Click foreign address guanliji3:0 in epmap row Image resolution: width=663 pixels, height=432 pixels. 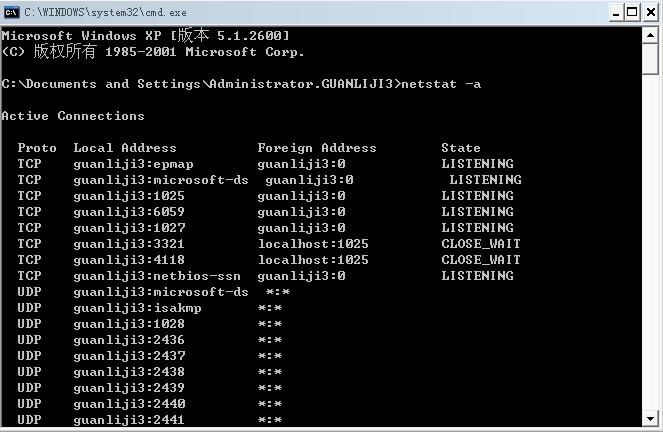[x=301, y=164]
